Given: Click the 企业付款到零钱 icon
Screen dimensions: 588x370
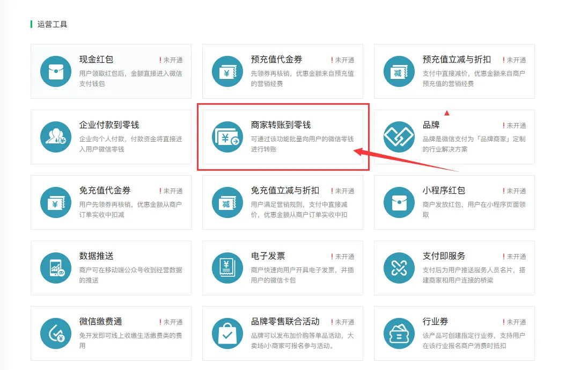Looking at the screenshot, I should pos(56,137).
